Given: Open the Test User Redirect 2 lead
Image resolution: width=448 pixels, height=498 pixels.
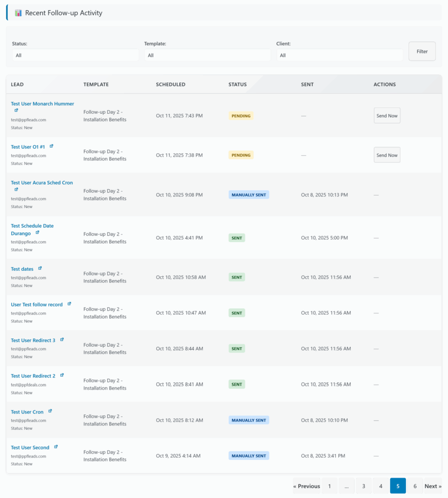Looking at the screenshot, I should click(x=33, y=376).
